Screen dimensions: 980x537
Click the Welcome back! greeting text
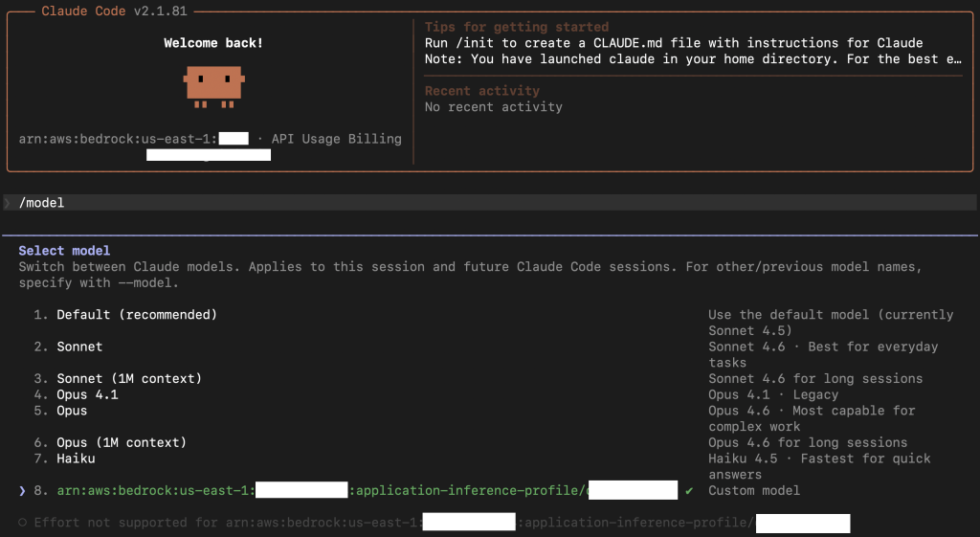point(213,43)
